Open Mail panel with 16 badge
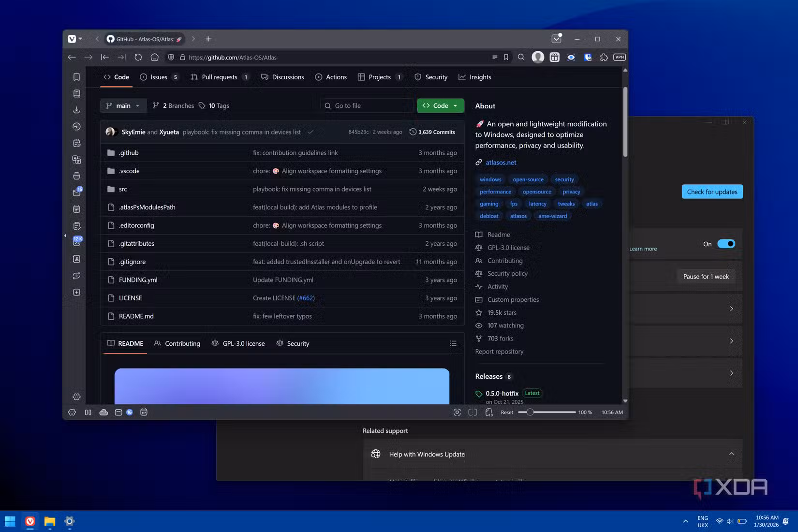Viewport: 798px width, 532px height. coord(77,192)
